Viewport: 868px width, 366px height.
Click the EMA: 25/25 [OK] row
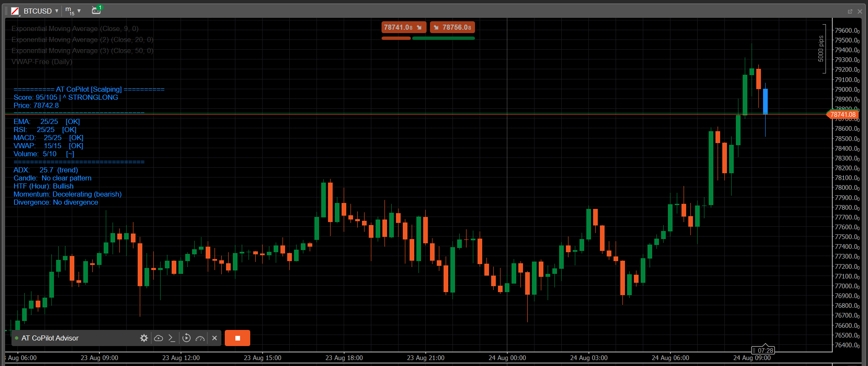click(47, 121)
